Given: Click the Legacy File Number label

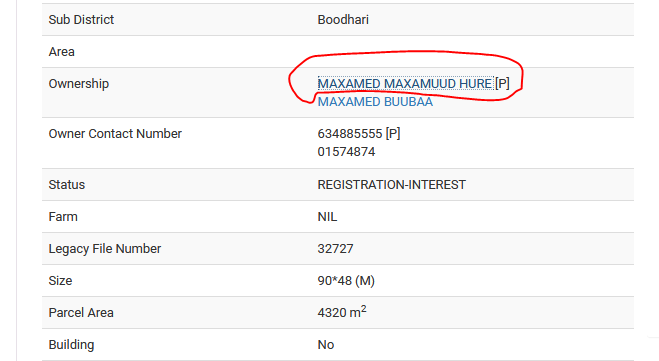Looking at the screenshot, I should [x=105, y=249].
